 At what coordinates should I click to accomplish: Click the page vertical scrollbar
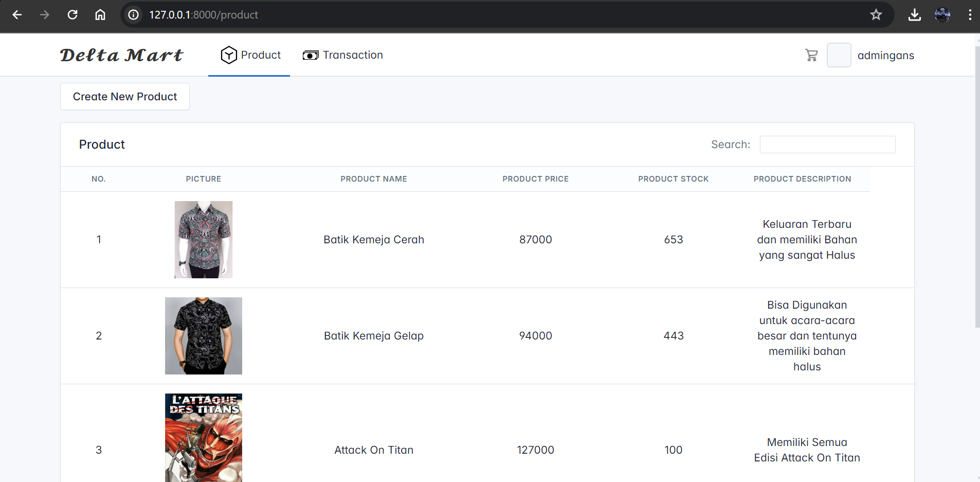pos(977,206)
